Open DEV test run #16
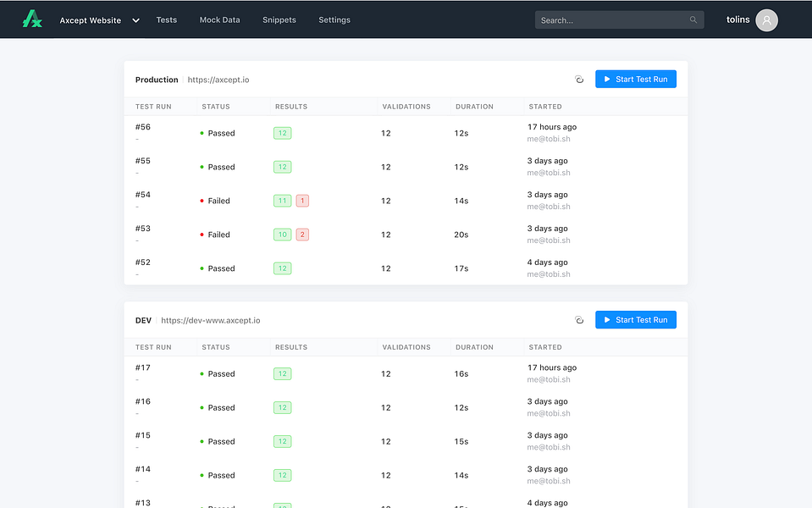Image resolution: width=812 pixels, height=508 pixels. tap(143, 401)
